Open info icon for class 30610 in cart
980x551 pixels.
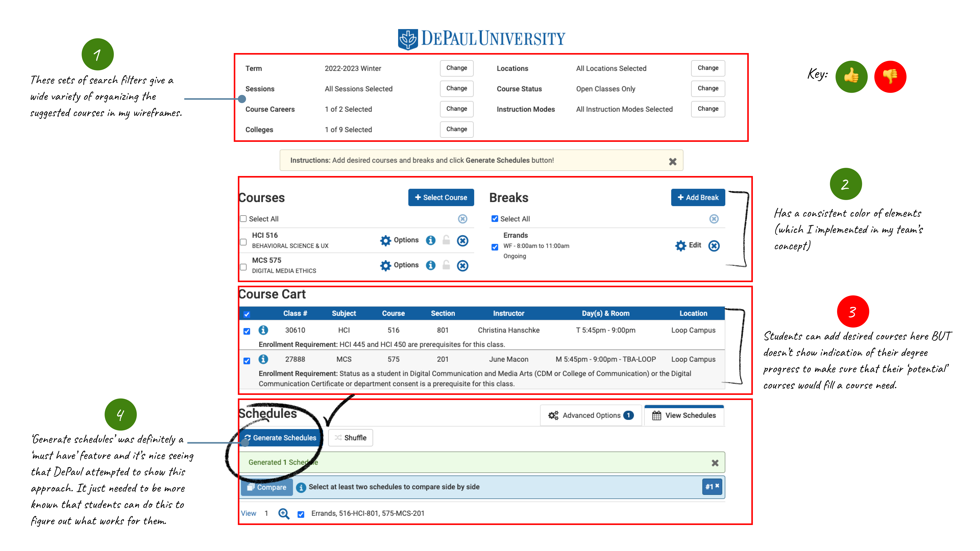coord(263,330)
